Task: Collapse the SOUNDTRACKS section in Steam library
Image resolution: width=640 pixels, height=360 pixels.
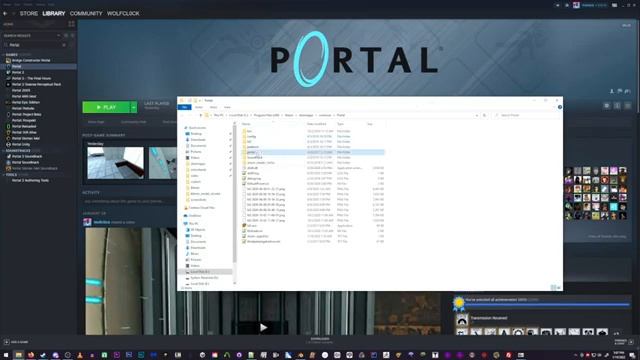Action: 17,151
